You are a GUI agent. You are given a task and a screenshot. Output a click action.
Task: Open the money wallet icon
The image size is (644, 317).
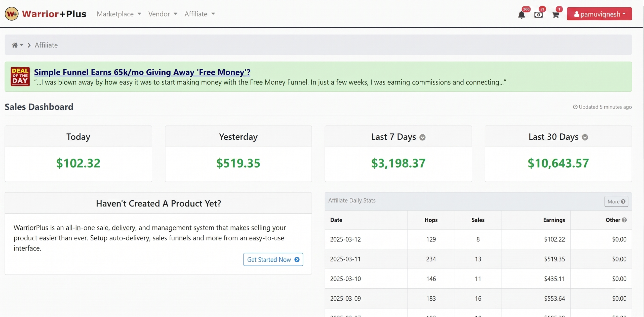point(538,15)
